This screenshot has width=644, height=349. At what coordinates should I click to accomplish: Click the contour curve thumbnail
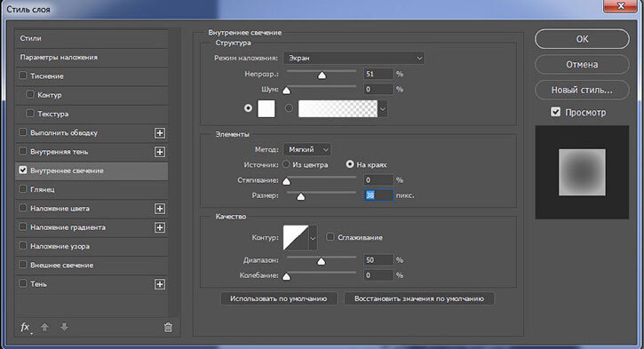pos(296,238)
